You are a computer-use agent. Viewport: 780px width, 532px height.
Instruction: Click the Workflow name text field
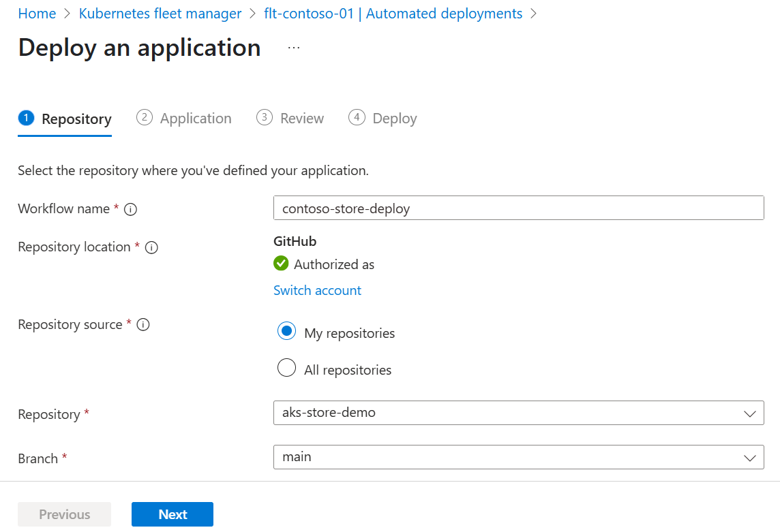[x=518, y=208]
